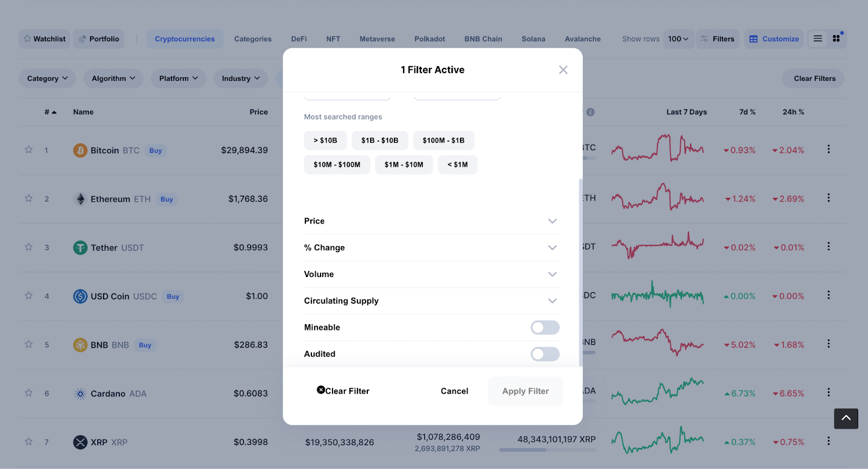The width and height of the screenshot is (868, 469).
Task: Select the < $1M range chip
Action: (x=457, y=165)
